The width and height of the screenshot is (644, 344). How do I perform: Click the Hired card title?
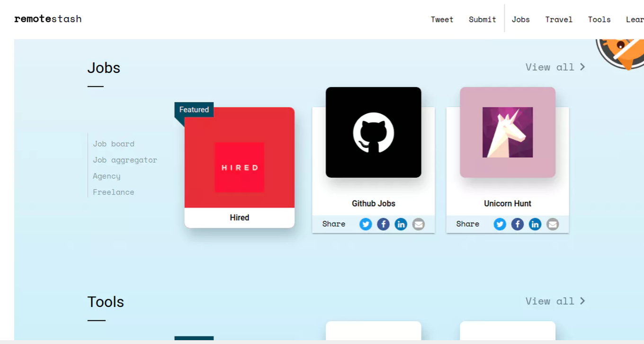click(240, 217)
